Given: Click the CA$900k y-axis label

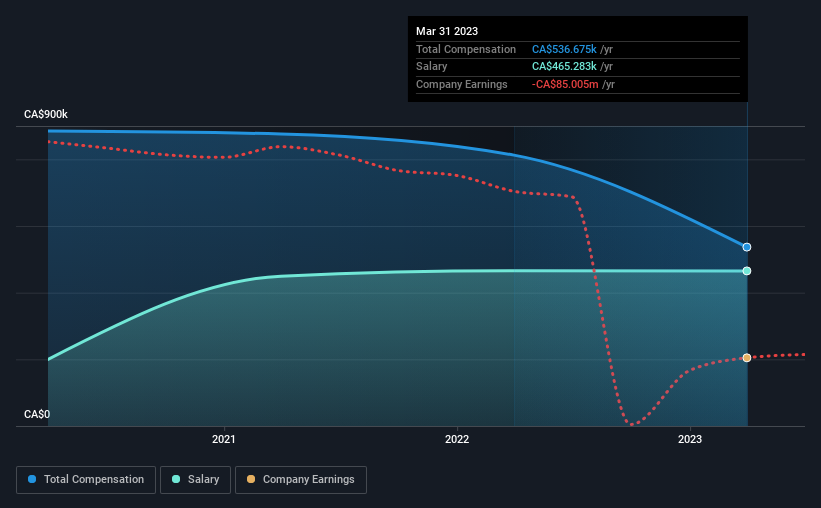Looking at the screenshot, I should click(46, 114).
